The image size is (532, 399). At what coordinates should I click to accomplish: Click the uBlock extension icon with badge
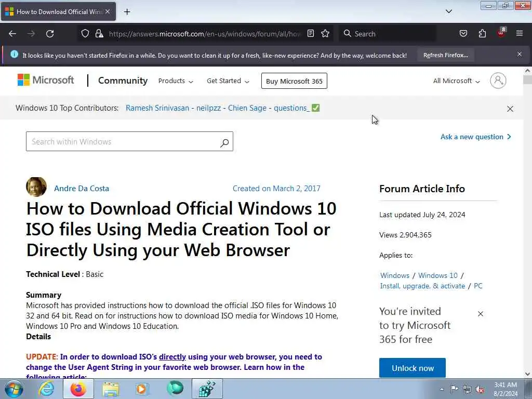[x=501, y=33]
